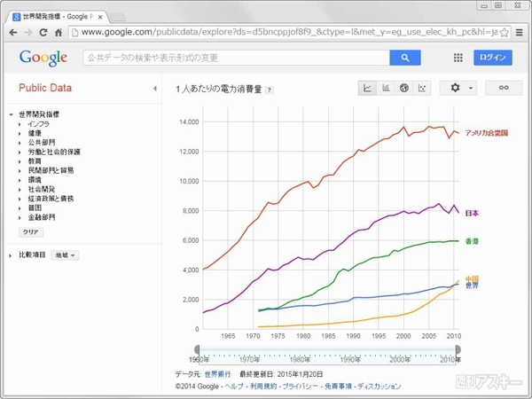Image resolution: width=532 pixels, height=399 pixels.
Task: Expand the 健康 category
Action: click(x=20, y=133)
